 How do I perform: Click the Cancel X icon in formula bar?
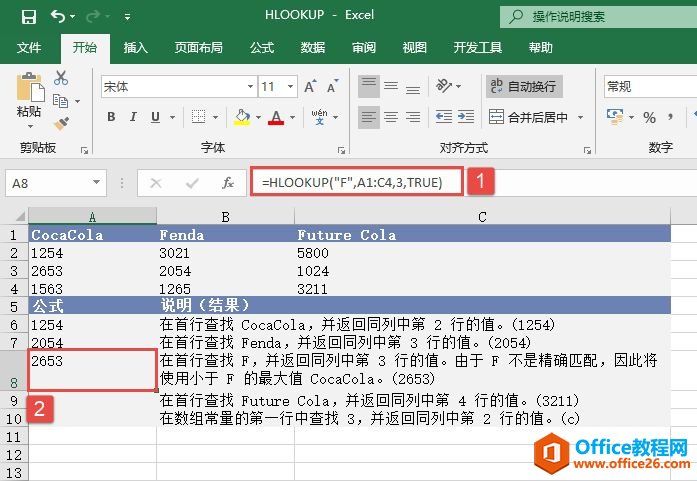[x=156, y=183]
